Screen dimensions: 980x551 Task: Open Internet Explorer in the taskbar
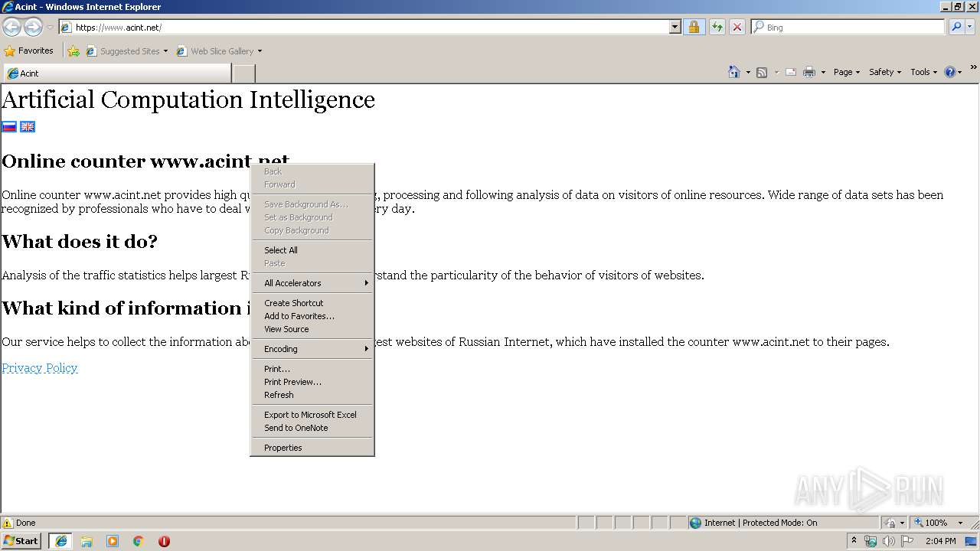click(60, 541)
